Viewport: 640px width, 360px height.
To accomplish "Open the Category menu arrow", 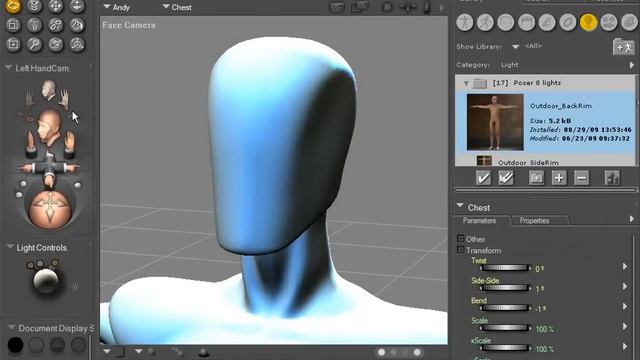I will tap(632, 65).
